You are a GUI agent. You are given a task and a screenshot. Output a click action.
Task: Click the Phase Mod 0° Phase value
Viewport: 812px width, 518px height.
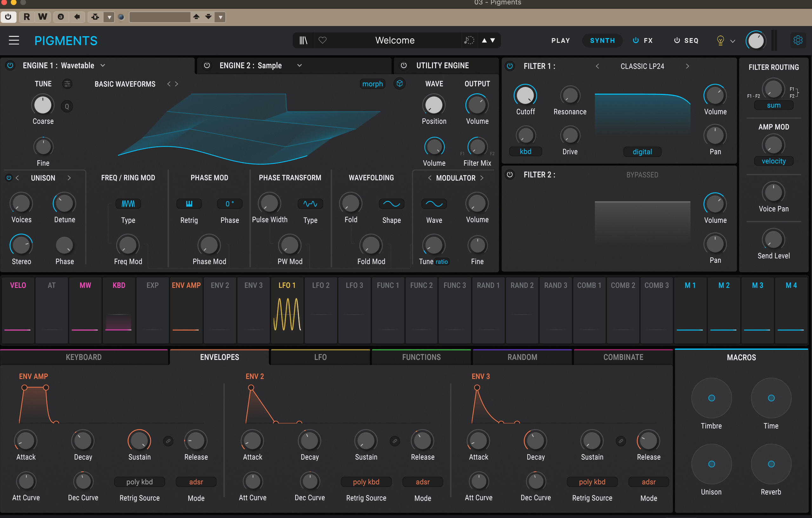coord(230,204)
